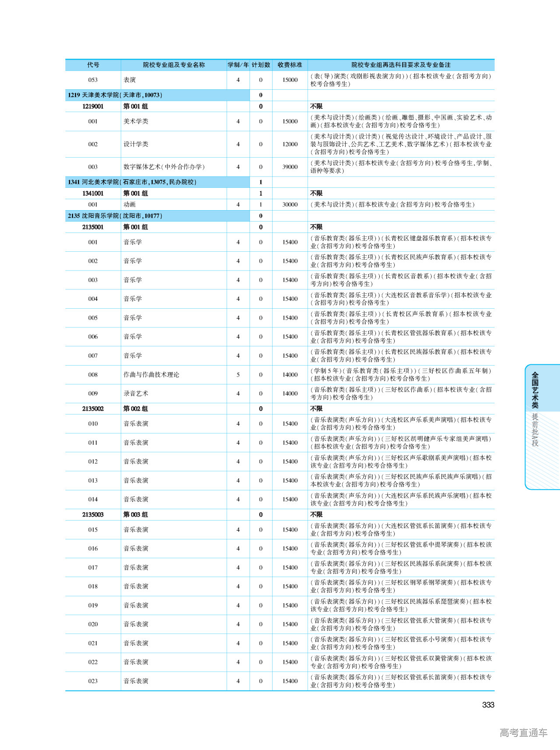Select the 院校专业组再选科目要求及专业备注 header
The image size is (560, 750).
tap(401, 65)
